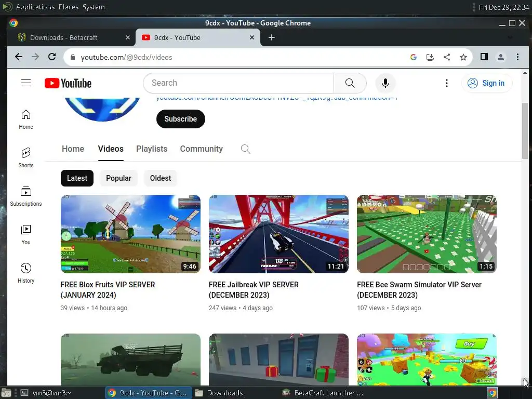Open Bee Swarm Simulator video thumbnail
This screenshot has width=532, height=399.
click(427, 234)
